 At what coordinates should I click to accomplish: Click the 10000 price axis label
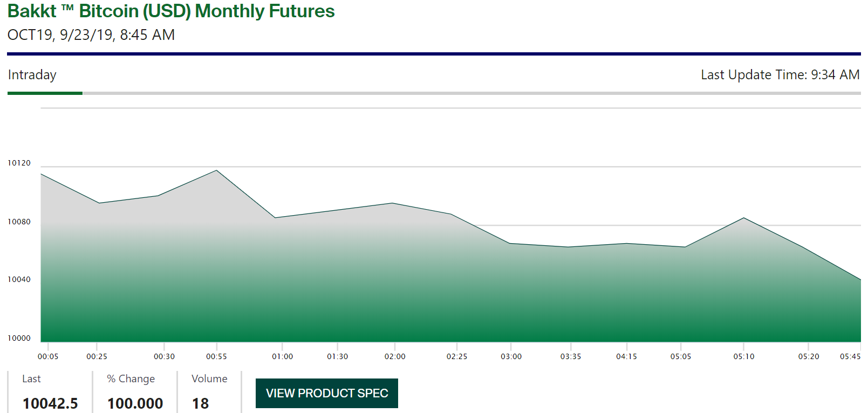point(19,338)
